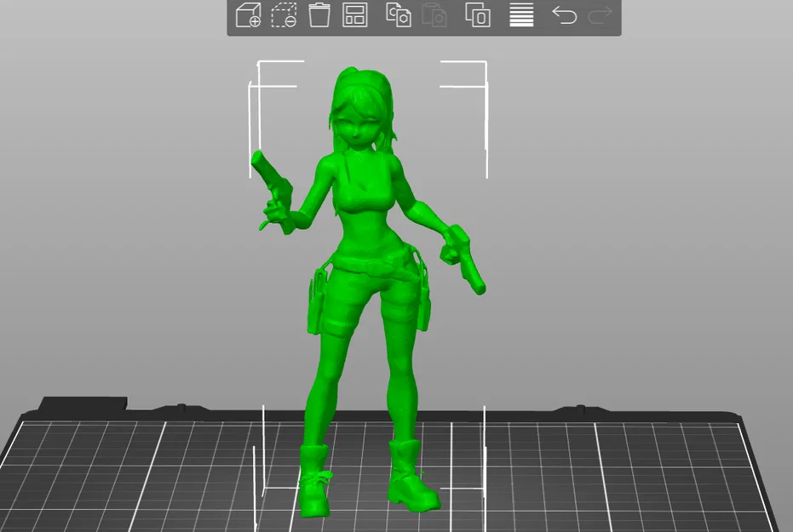Delete the model with the trash icon
793x532 pixels.
[319, 15]
